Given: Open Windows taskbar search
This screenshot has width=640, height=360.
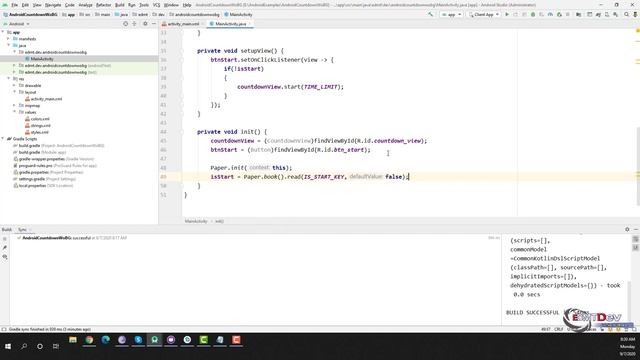Looking at the screenshot, I should [x=24, y=346].
